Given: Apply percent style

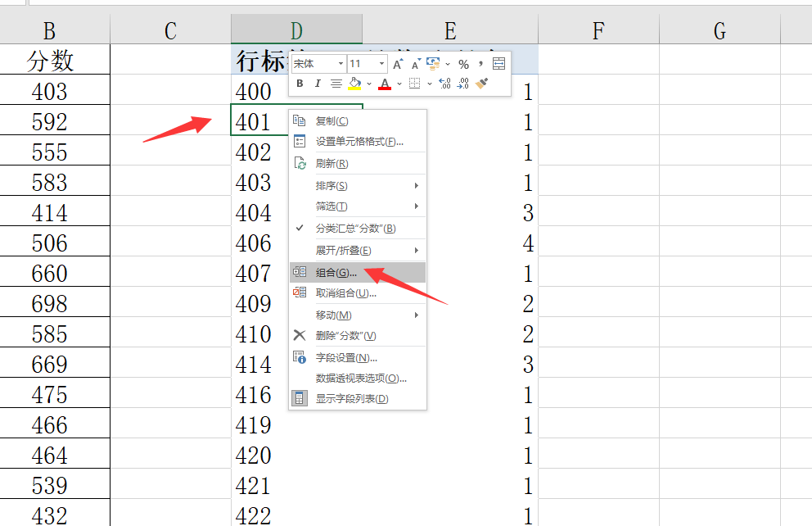Looking at the screenshot, I should [x=463, y=64].
